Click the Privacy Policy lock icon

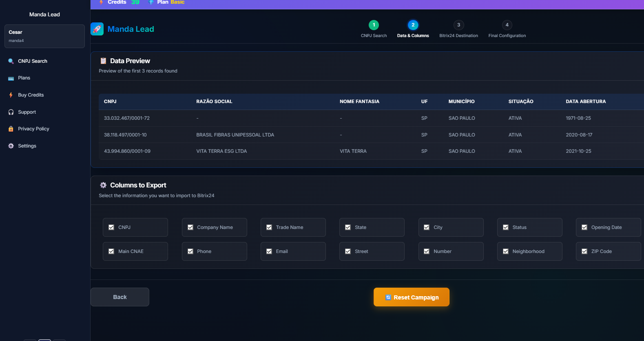point(11,129)
